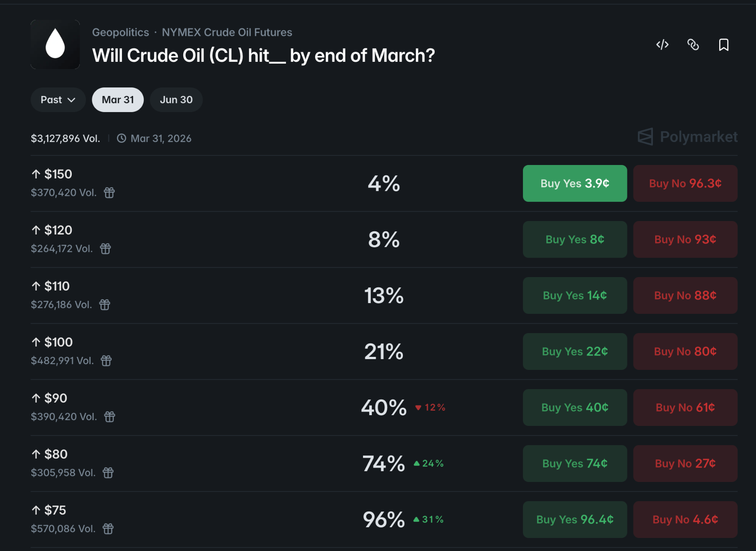Open the Geopolitics category link
Image resolution: width=756 pixels, height=551 pixels.
pos(121,32)
